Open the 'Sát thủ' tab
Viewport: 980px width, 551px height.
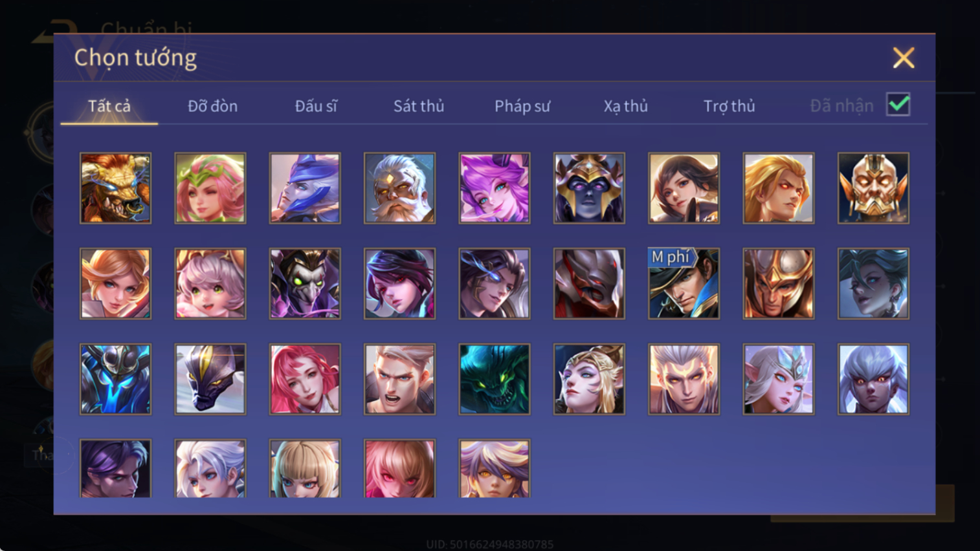click(x=419, y=106)
